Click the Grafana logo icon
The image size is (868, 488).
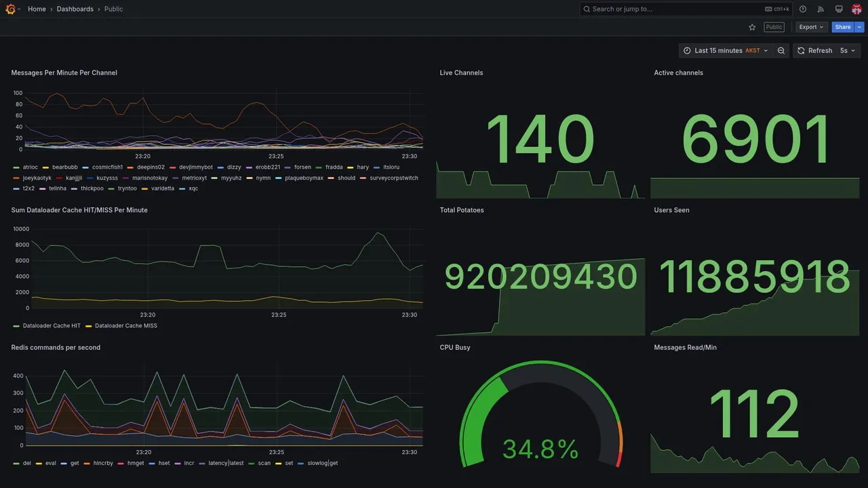click(x=10, y=9)
